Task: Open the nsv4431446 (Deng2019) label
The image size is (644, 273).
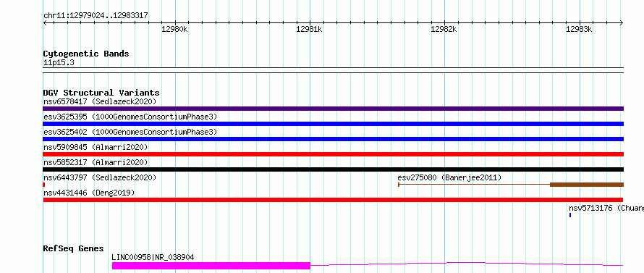Action: pyautogui.click(x=89, y=193)
